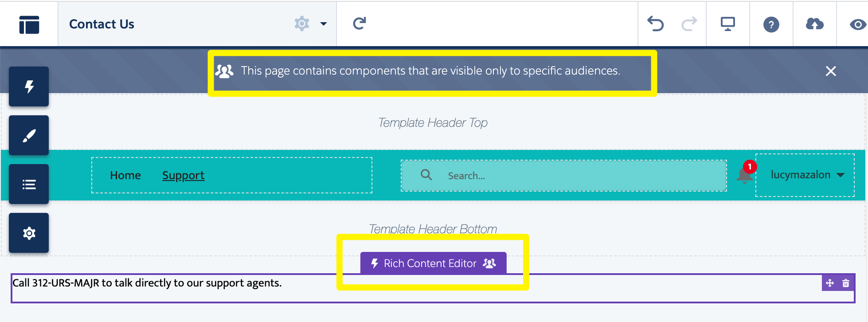The width and height of the screenshot is (868, 322).
Task: Open the Settings gear panel in sidebar
Action: [x=29, y=233]
